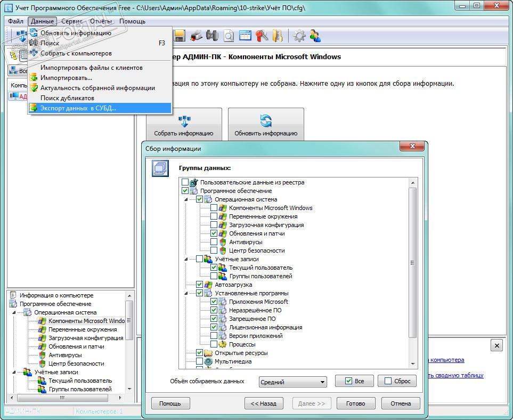
Task: Click the << Назад button
Action: [x=263, y=403]
